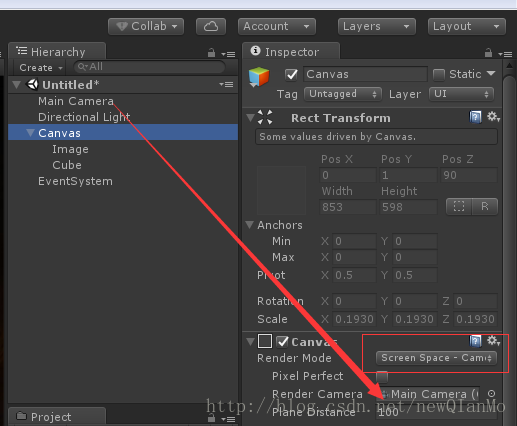Enable the Pixel Perfect checkbox

click(382, 376)
